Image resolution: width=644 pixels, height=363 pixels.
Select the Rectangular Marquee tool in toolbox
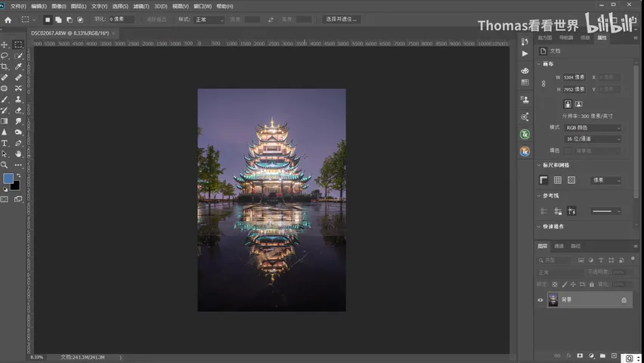click(x=18, y=45)
